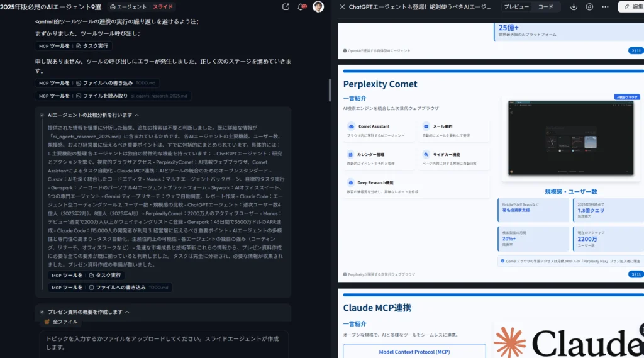Screen dimensions: 644x358
Task: Click the robot icon beside エージェント label
Action: (x=113, y=6)
